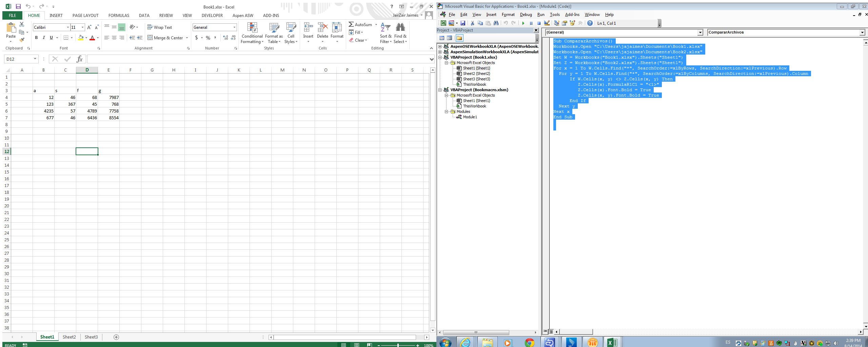
Task: Click the red Font Color button
Action: pyautogui.click(x=92, y=38)
